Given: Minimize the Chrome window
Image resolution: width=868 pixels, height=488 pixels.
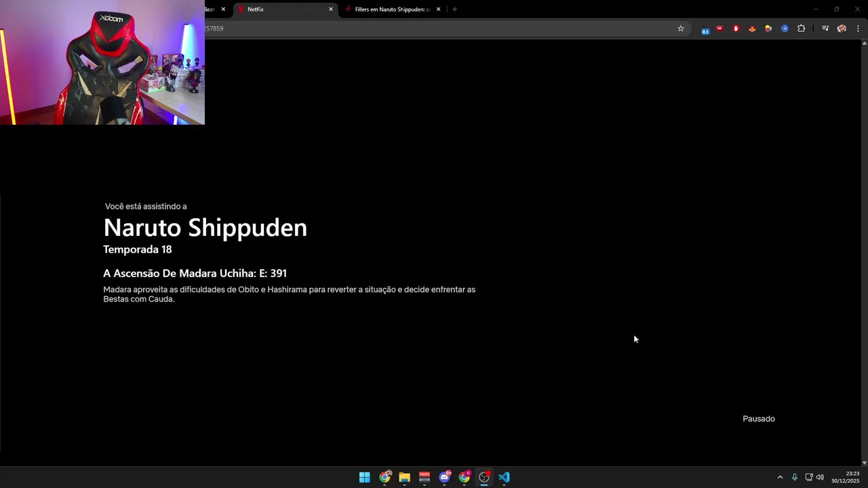Looking at the screenshot, I should tap(816, 9).
